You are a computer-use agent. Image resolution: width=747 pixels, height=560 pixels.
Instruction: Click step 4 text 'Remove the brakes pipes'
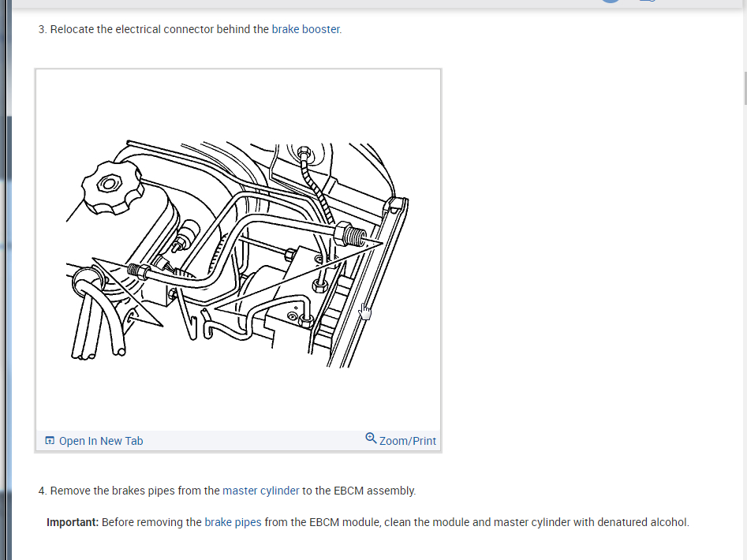coord(113,491)
